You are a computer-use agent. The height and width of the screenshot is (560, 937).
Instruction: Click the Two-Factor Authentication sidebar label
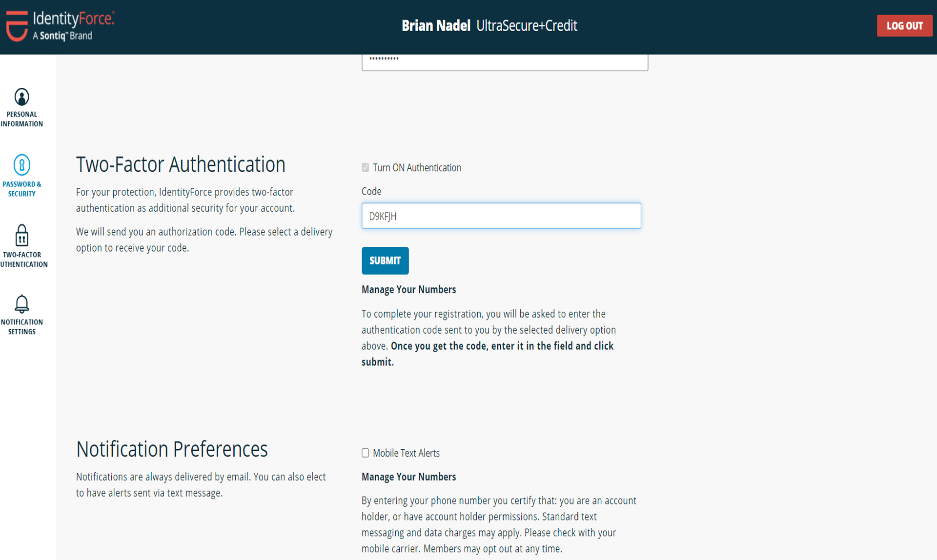[24, 260]
